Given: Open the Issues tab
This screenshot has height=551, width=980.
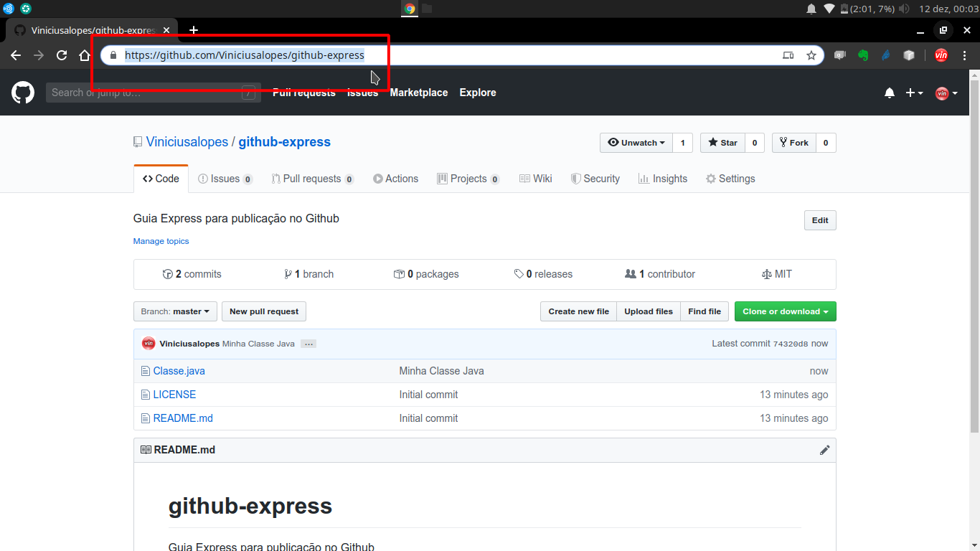Looking at the screenshot, I should 225,179.
